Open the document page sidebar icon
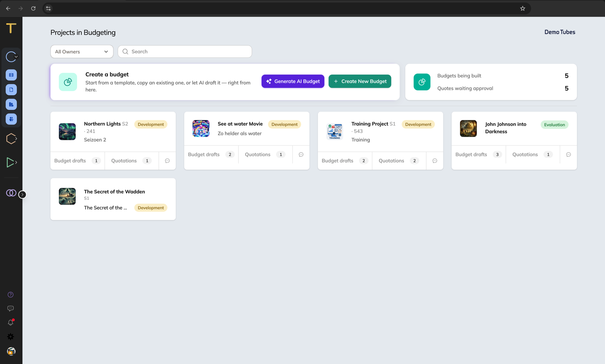Viewport: 605px width, 364px height. coord(11,90)
